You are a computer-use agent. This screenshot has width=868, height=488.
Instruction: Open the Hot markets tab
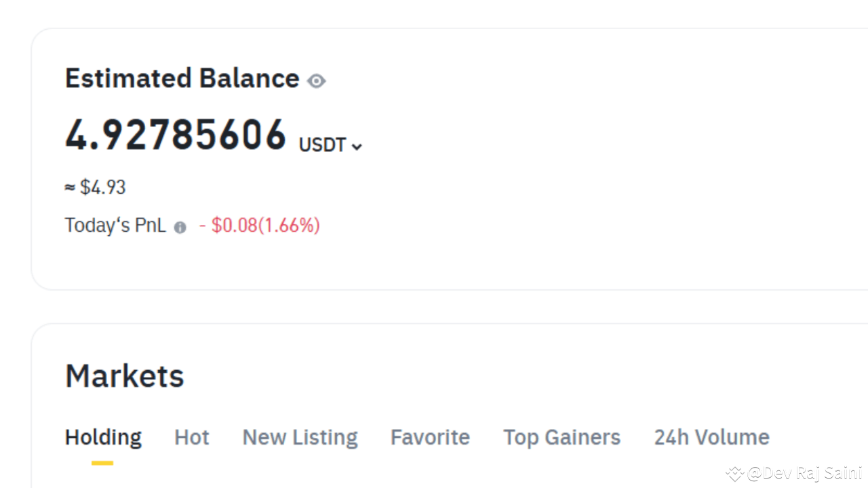[x=192, y=437]
